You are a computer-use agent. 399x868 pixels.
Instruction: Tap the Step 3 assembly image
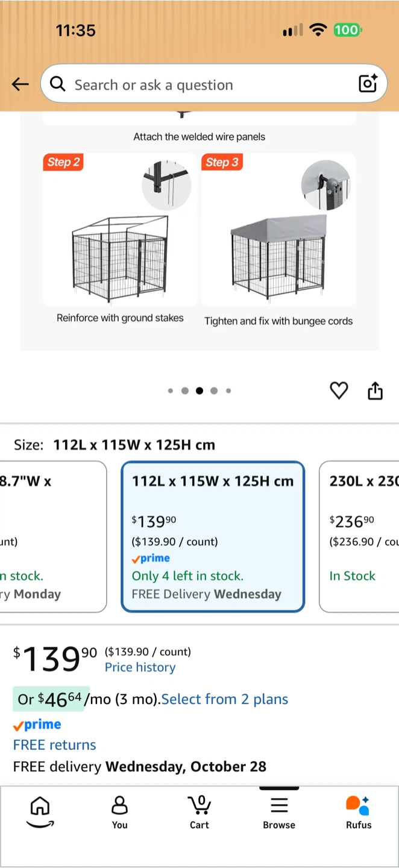[x=278, y=230]
